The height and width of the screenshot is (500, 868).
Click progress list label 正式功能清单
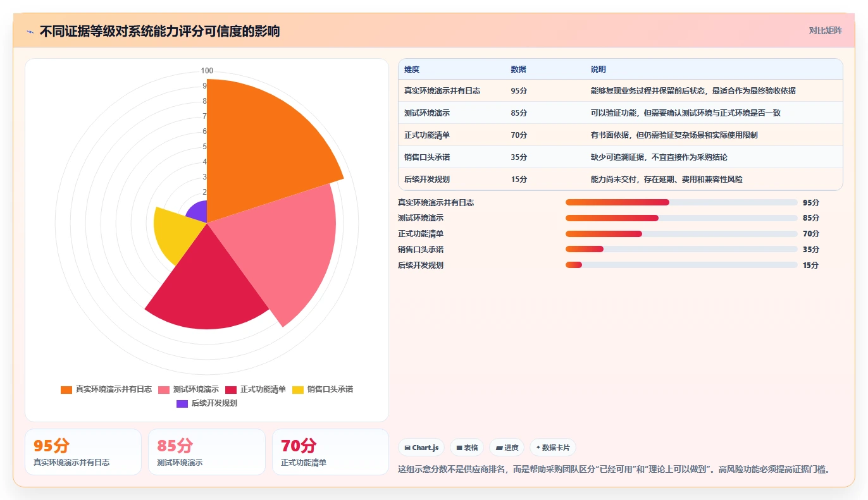pyautogui.click(x=421, y=234)
